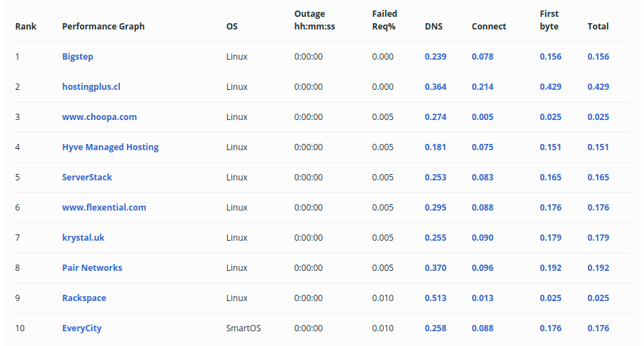
Task: Click First byte 0.025 in choopa row
Action: coord(551,117)
